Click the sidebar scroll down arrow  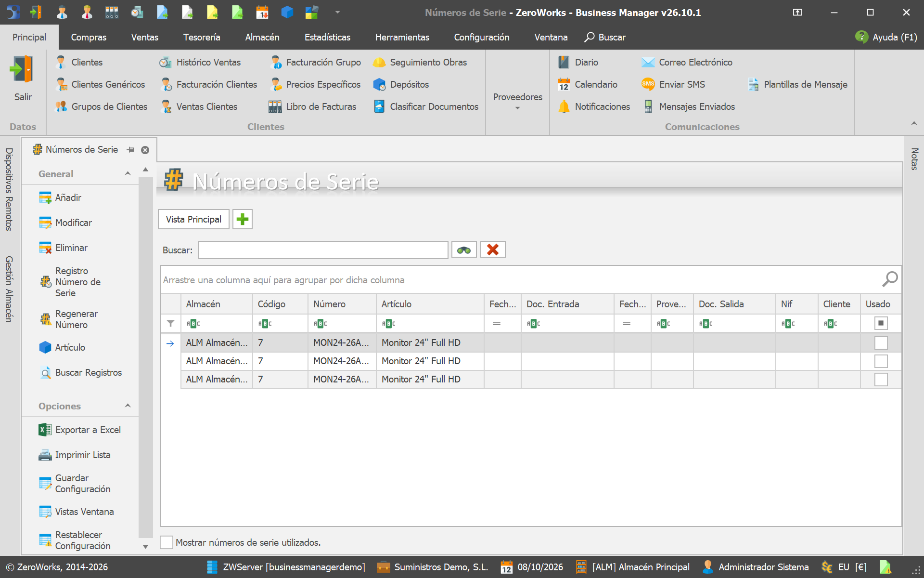[145, 547]
